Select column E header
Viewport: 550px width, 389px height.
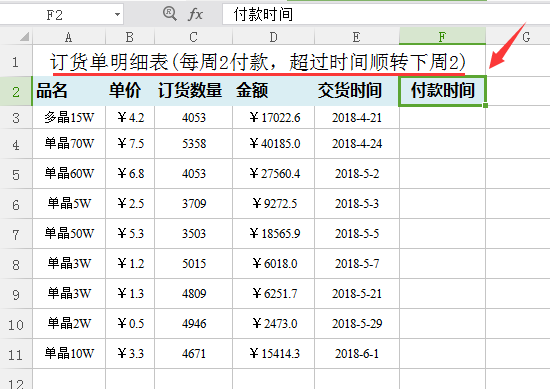click(357, 37)
